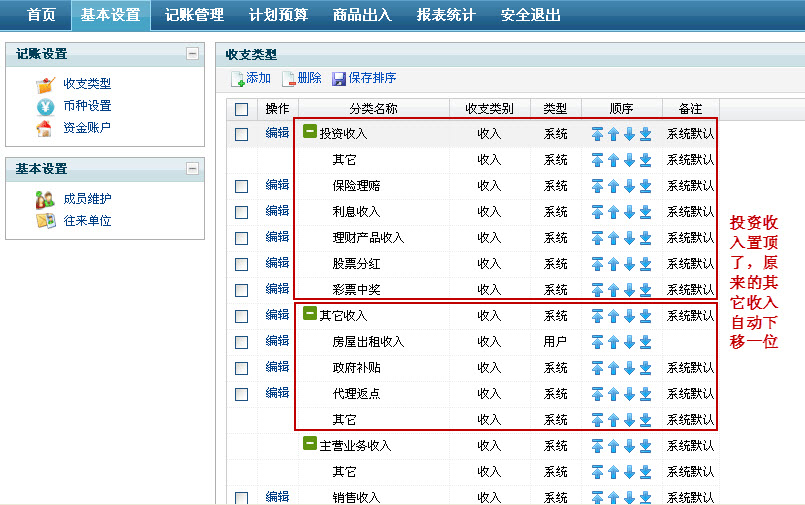Move 利息收入 row up one
This screenshot has width=805, height=505.
pyautogui.click(x=613, y=212)
